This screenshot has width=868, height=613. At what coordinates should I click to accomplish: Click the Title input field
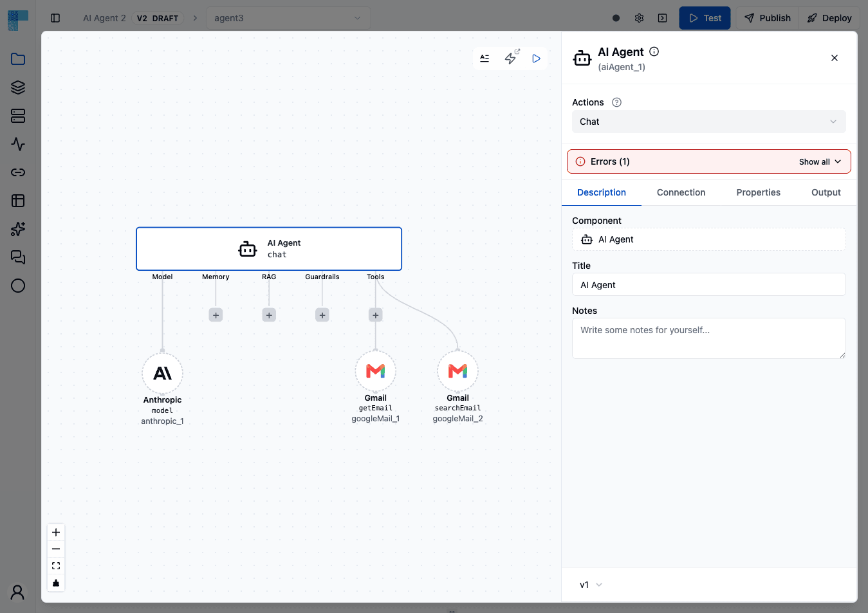point(708,284)
